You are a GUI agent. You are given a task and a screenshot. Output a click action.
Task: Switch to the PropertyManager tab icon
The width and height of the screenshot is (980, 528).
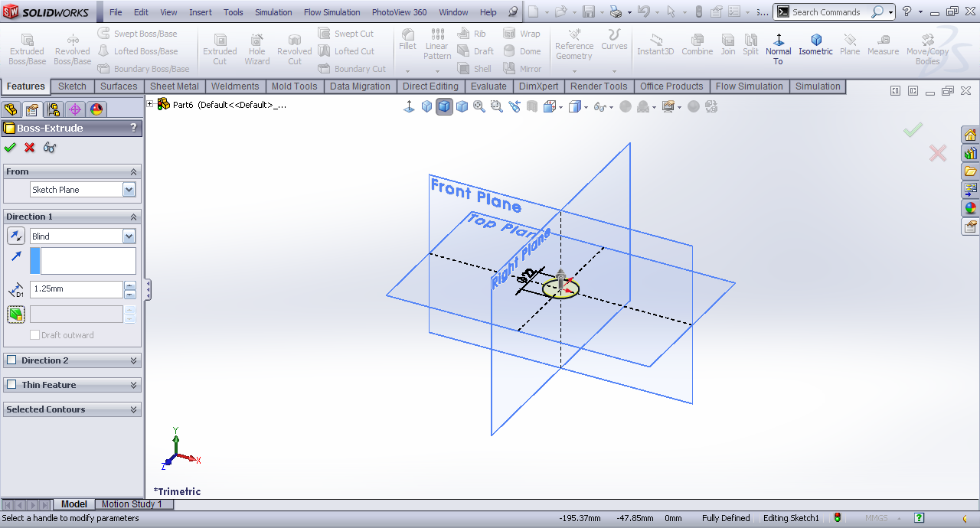31,109
